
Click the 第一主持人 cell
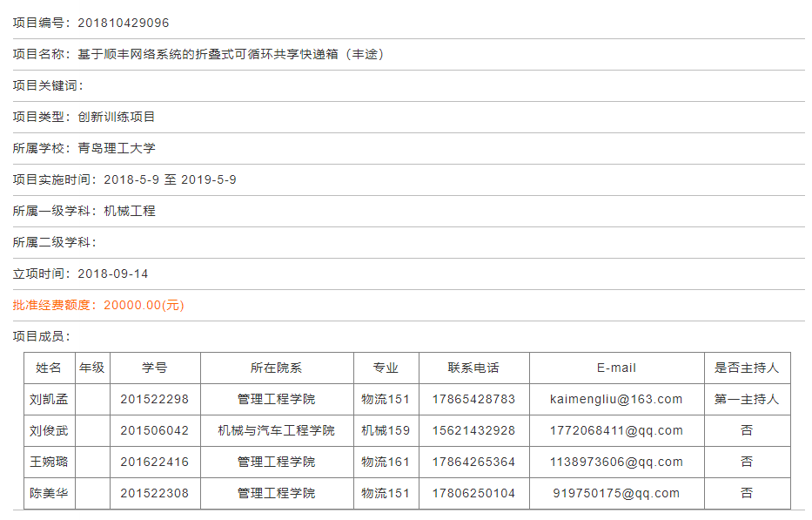click(x=747, y=399)
